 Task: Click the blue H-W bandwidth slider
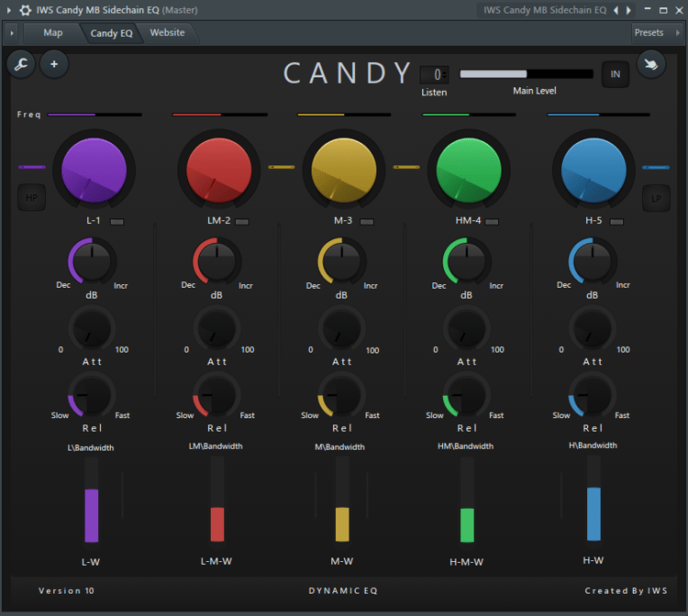pyautogui.click(x=594, y=500)
